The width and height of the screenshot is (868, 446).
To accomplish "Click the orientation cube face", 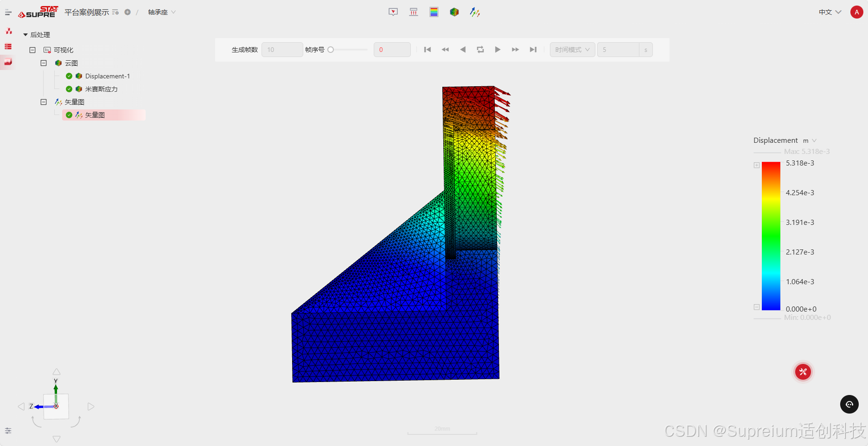I will click(x=56, y=407).
